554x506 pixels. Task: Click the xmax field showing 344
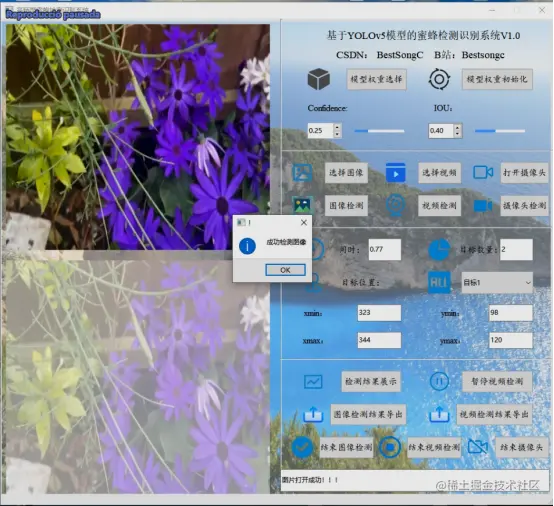coord(379,340)
